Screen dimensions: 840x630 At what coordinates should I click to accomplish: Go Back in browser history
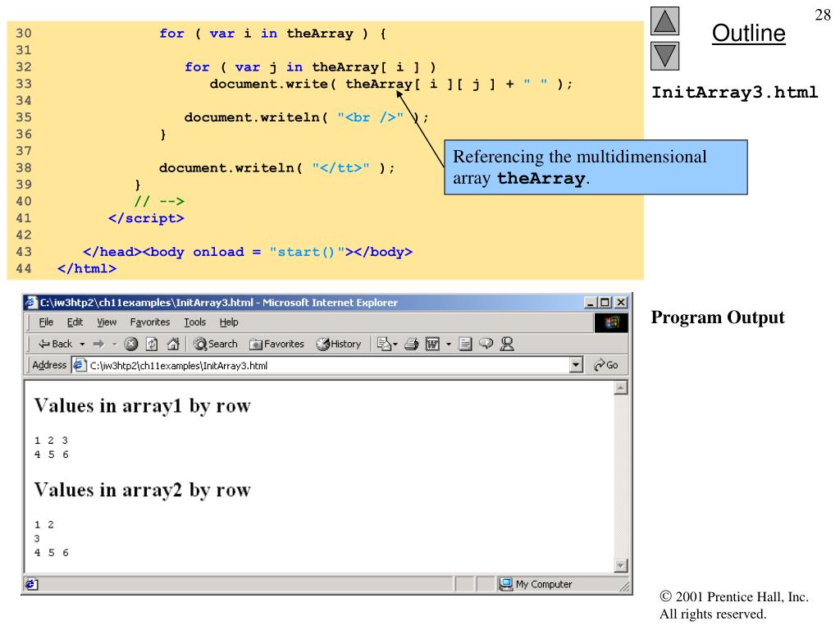tap(55, 344)
